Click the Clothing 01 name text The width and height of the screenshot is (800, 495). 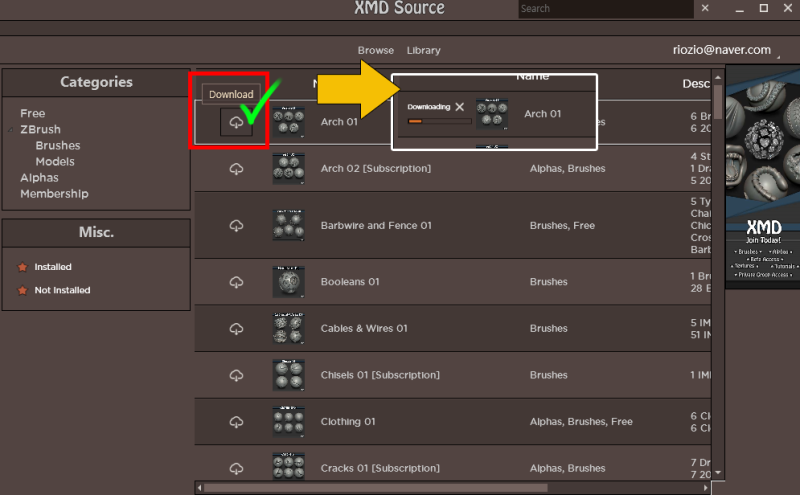348,422
